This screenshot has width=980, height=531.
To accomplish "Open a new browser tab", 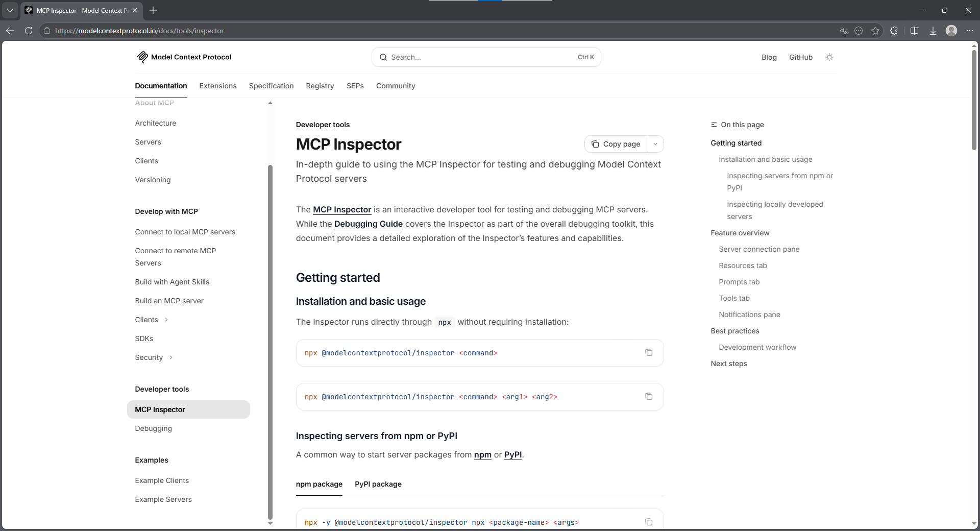I will click(x=153, y=10).
